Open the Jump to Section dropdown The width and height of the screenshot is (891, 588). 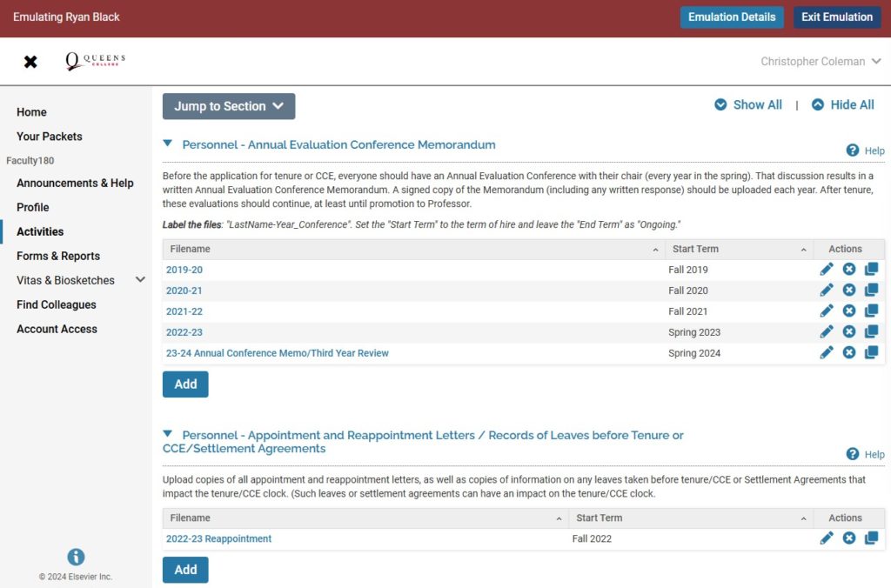(229, 106)
